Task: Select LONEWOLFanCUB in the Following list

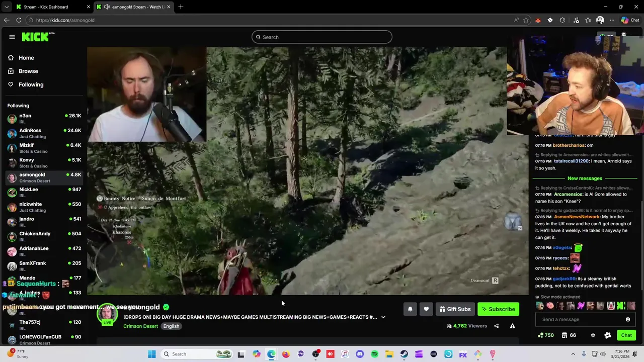Action: pyautogui.click(x=44, y=339)
